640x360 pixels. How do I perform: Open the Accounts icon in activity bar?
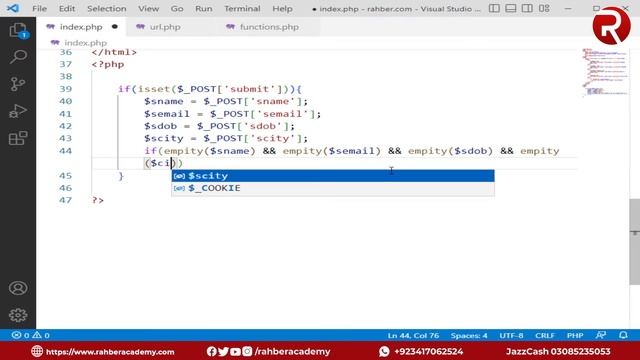tap(18, 288)
